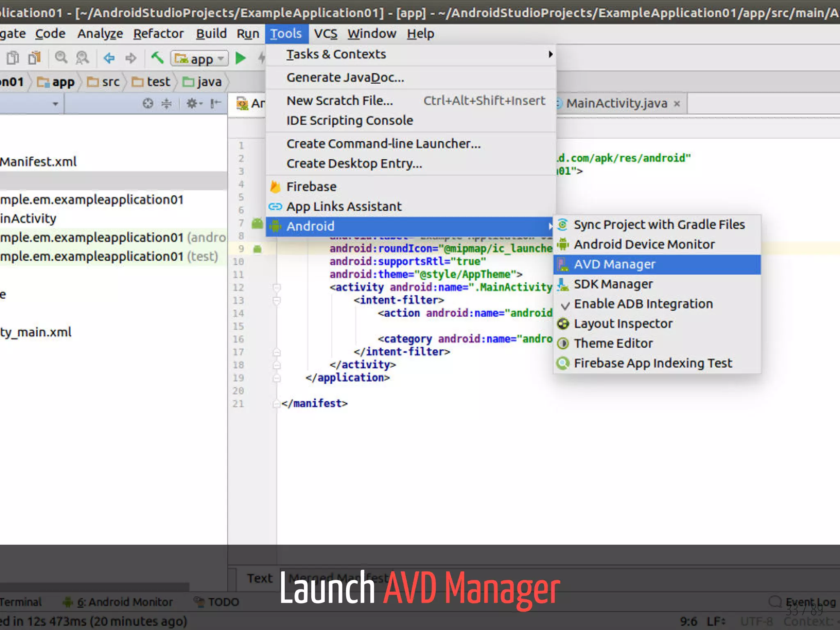840x630 pixels.
Task: Click the test breadcrumb
Action: 151,82
